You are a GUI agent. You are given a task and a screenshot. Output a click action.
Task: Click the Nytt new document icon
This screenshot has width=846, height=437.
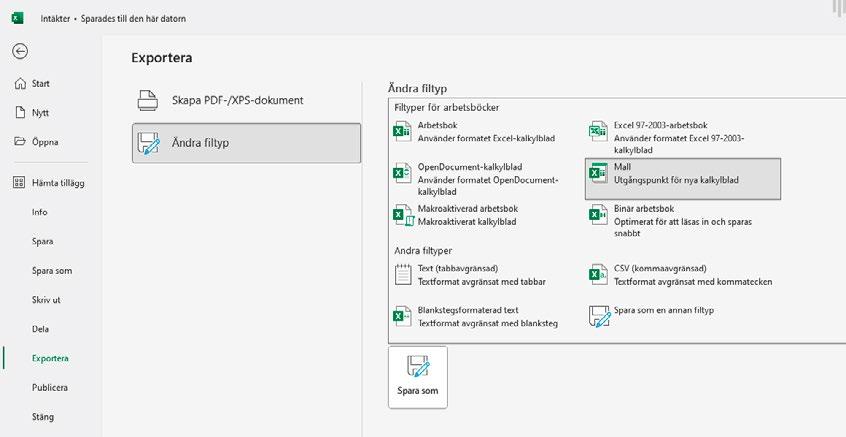(x=20, y=113)
